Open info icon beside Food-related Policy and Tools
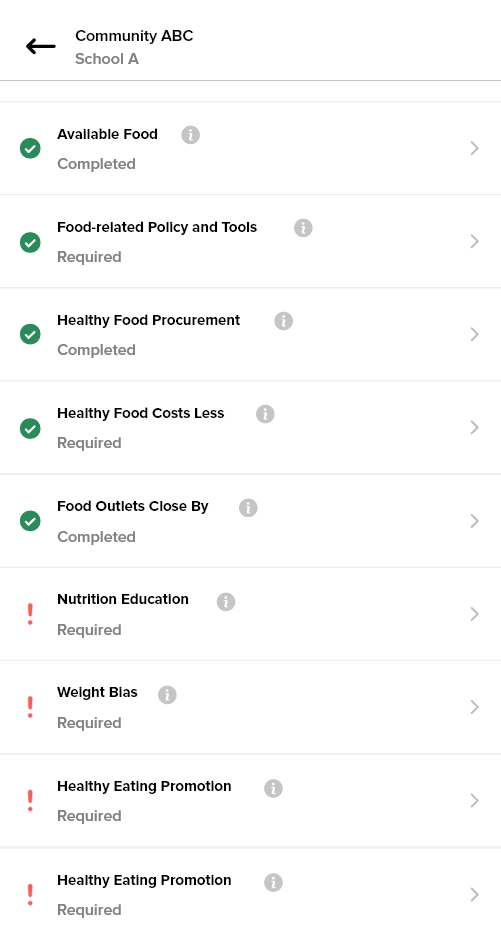501x941 pixels. click(x=303, y=228)
